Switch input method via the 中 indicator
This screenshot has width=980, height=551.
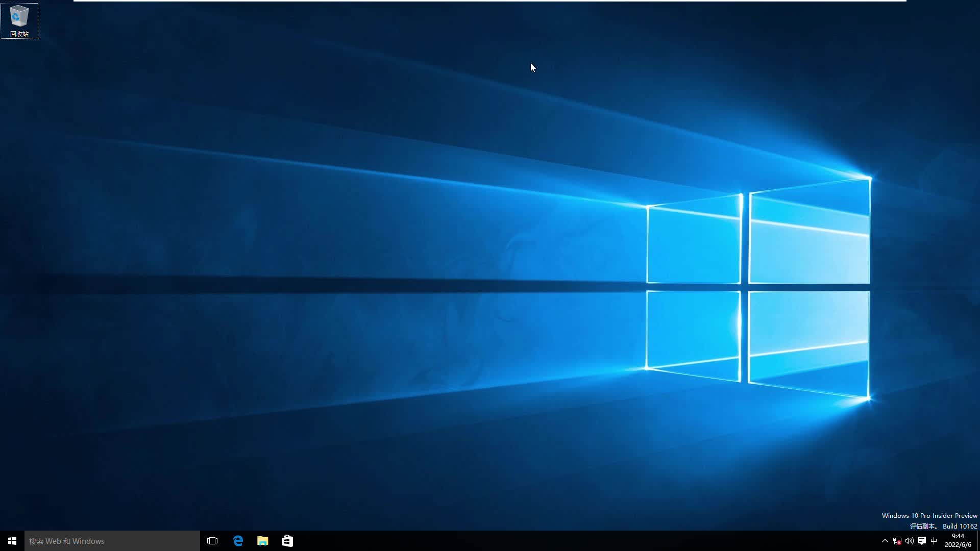point(935,541)
